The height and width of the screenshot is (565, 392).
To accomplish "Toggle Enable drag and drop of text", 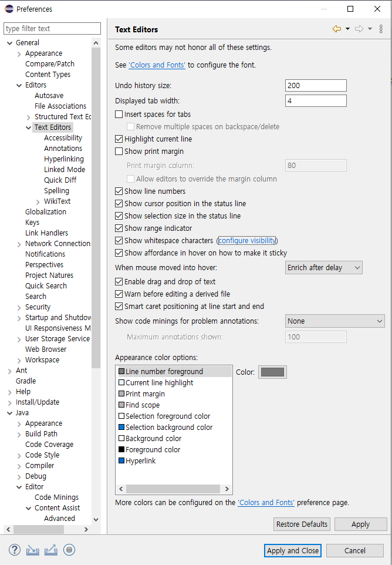I will tap(119, 282).
